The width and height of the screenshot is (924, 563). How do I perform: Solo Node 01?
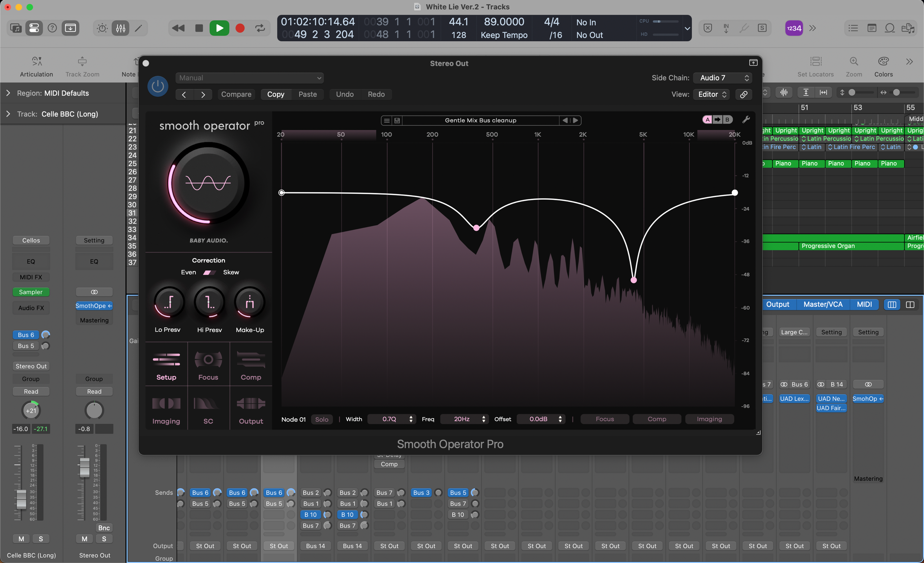pos(321,419)
